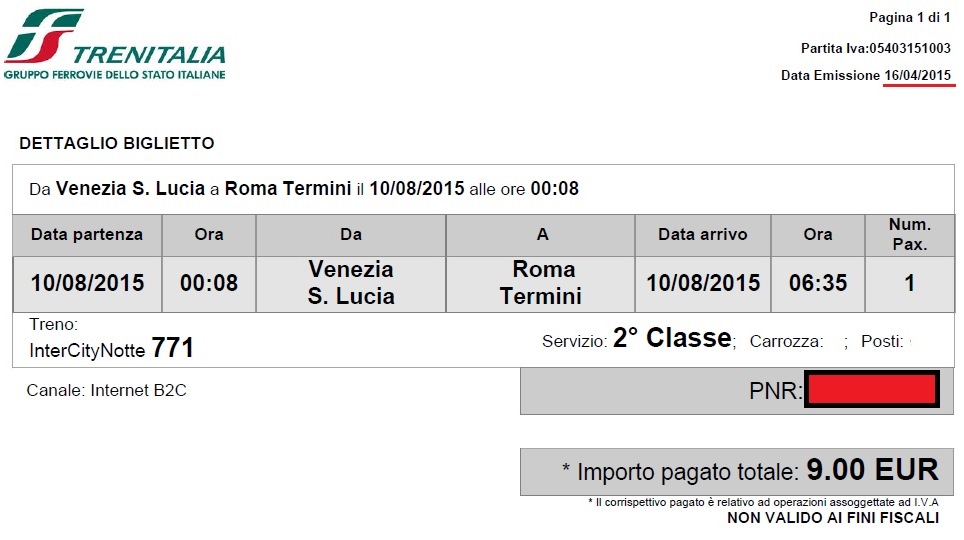Click the arrival time 06:35 cell
The image size is (964, 540).
(818, 284)
